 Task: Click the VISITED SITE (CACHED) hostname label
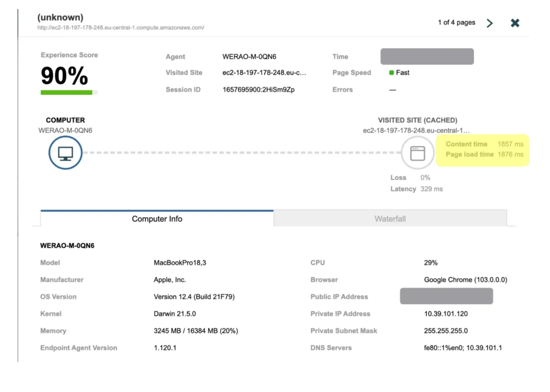click(416, 131)
